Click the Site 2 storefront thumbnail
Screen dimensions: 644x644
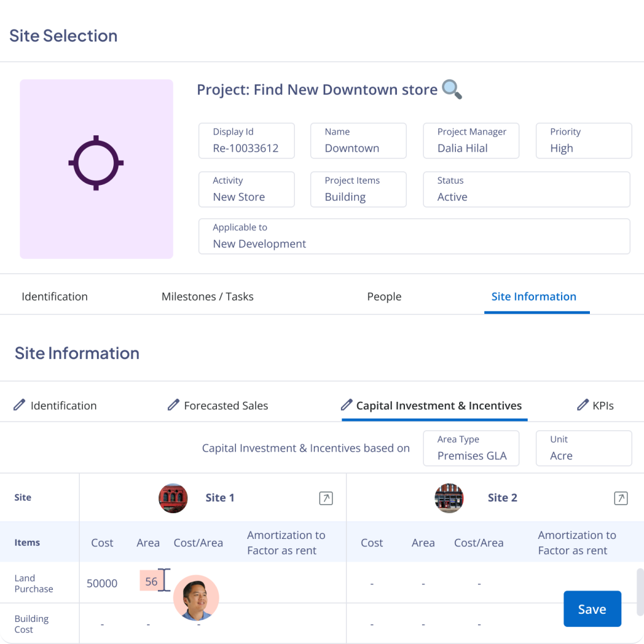449,497
